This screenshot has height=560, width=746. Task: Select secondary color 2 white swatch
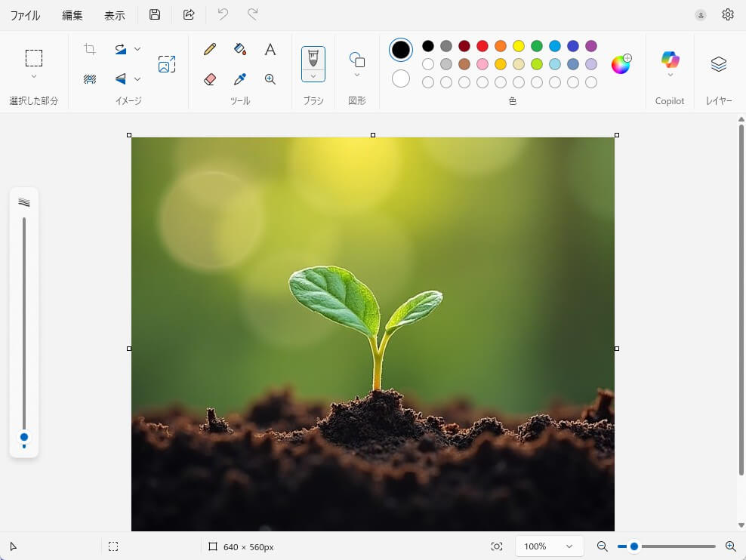tap(401, 78)
